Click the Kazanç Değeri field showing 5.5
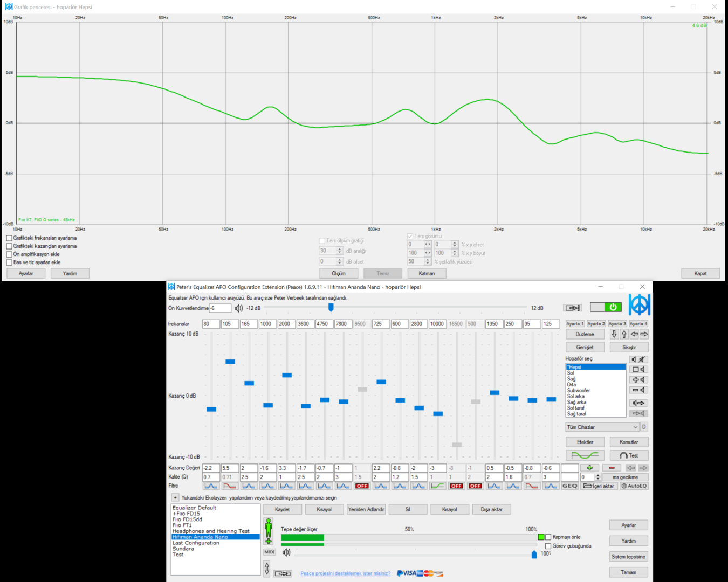Image resolution: width=728 pixels, height=582 pixels. 230,468
